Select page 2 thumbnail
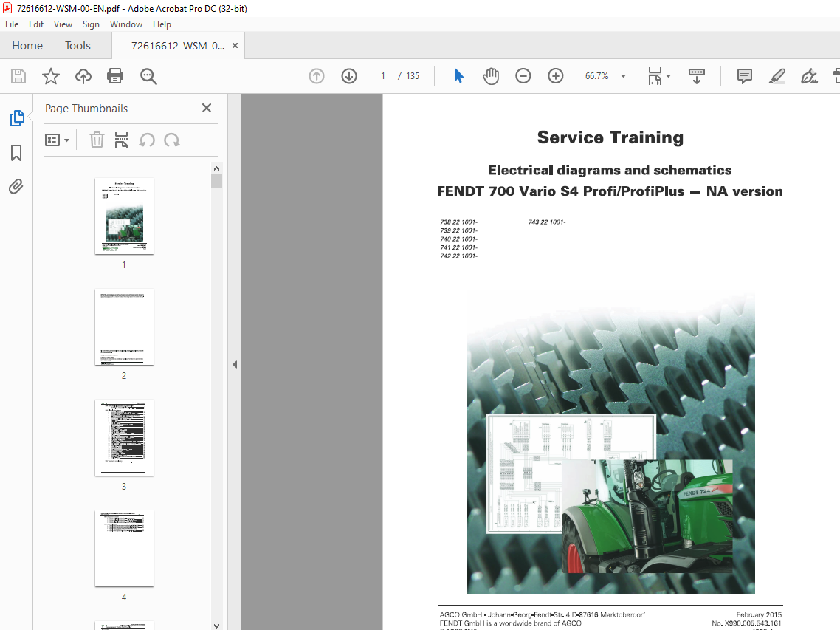 [x=124, y=327]
